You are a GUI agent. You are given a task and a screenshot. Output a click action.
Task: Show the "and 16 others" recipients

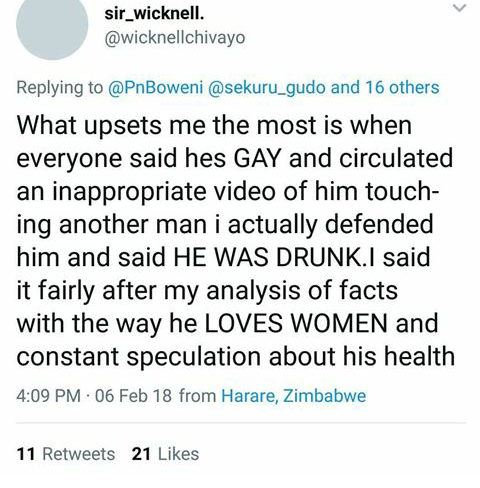click(385, 88)
